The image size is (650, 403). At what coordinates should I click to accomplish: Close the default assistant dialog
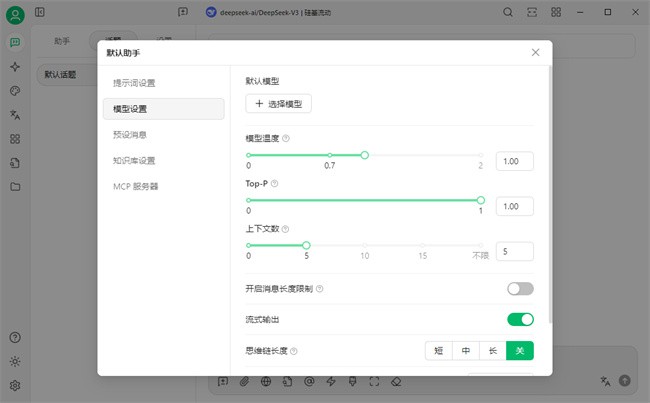point(536,52)
